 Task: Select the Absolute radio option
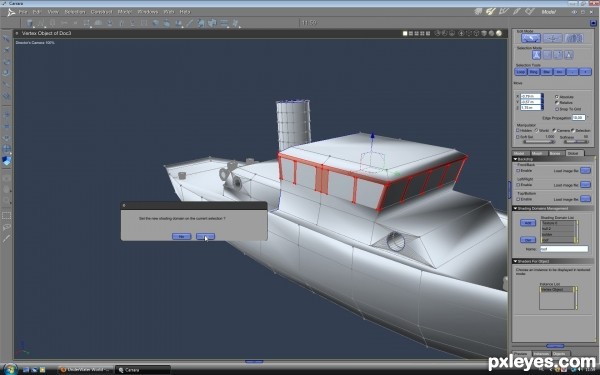(557, 97)
